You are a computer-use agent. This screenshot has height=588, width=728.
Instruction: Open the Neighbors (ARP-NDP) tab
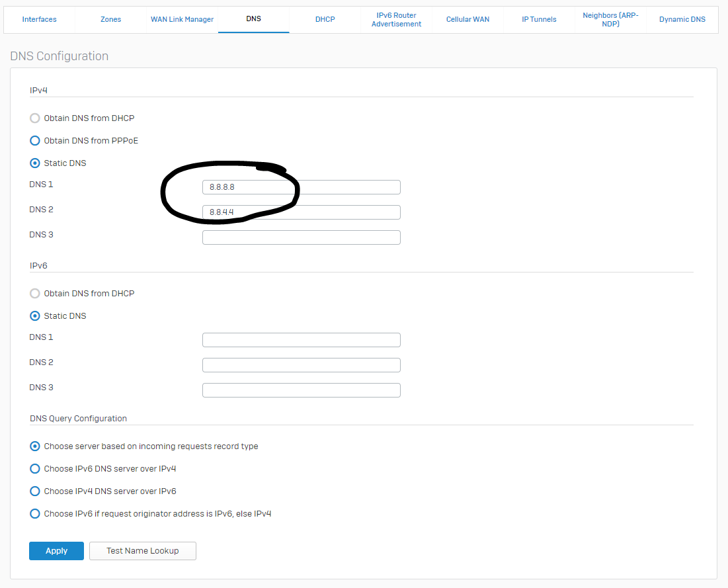pyautogui.click(x=610, y=19)
